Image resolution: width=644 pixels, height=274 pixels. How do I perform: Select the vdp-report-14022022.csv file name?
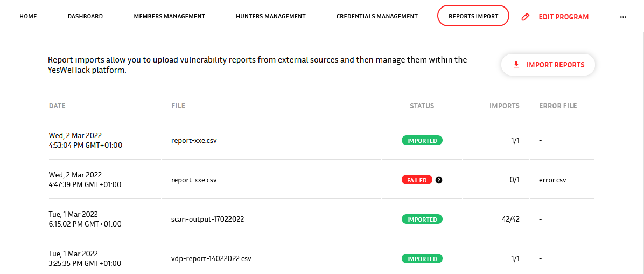coord(211,259)
